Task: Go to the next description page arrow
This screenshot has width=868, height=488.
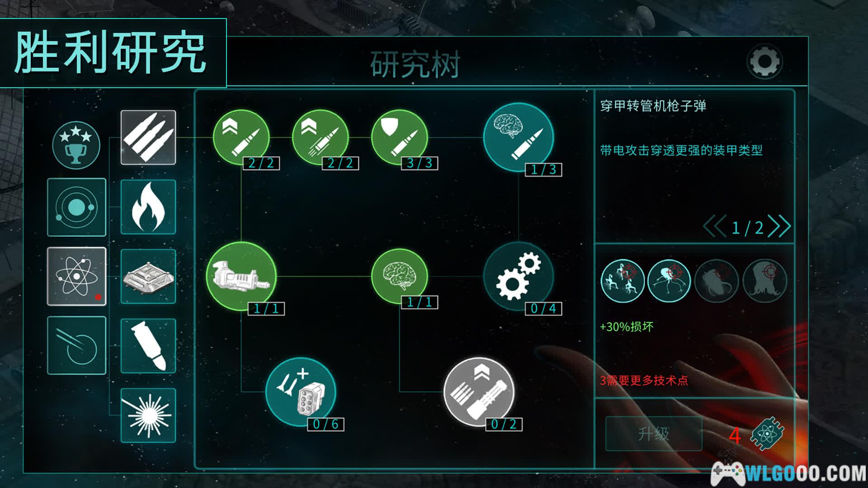Action: point(780,226)
